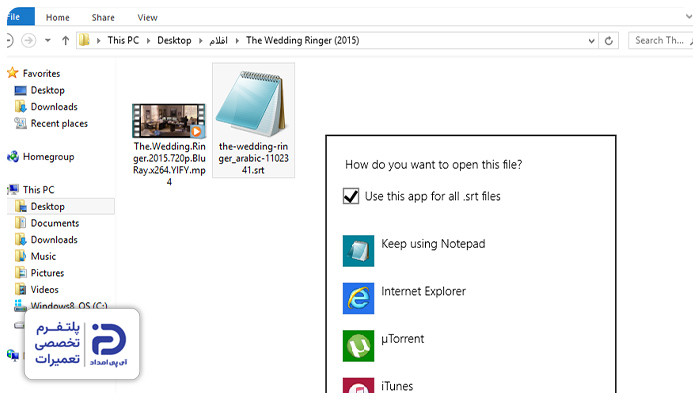Click the Desktop breadcrumb in the address bar

tap(174, 41)
